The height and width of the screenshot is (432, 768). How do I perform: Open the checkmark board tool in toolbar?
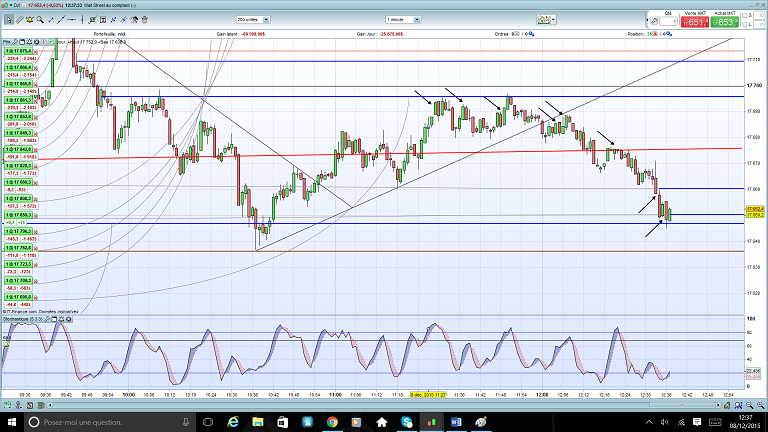pos(92,20)
